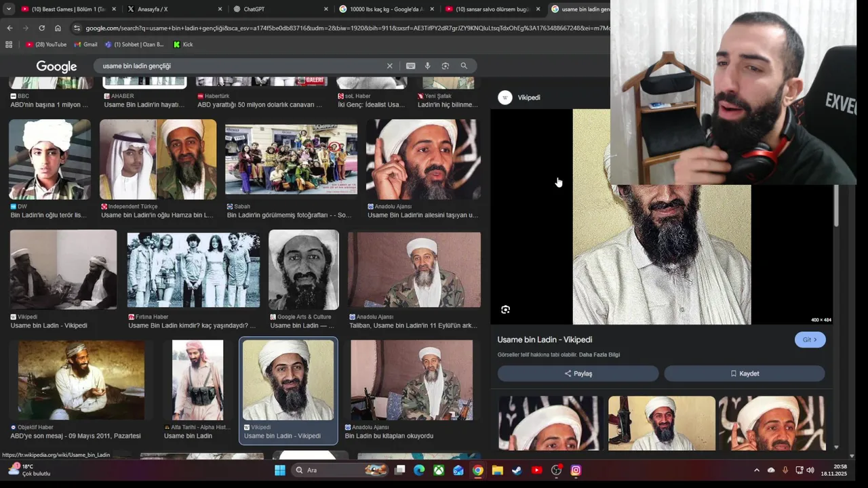
Task: Open the browser home page button
Action: (x=58, y=28)
